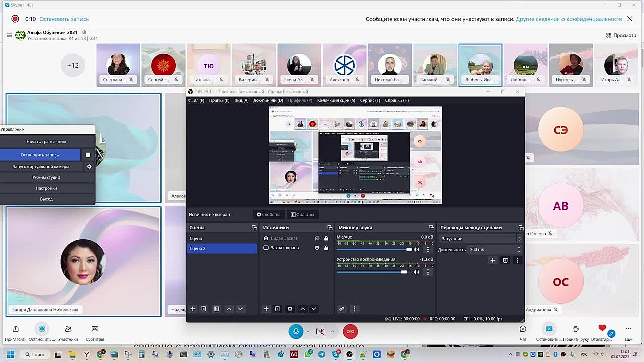Viewport: 644px width, 362px height.
Task: Click Начать трансляцию in OBS controls
Action: pos(46,142)
